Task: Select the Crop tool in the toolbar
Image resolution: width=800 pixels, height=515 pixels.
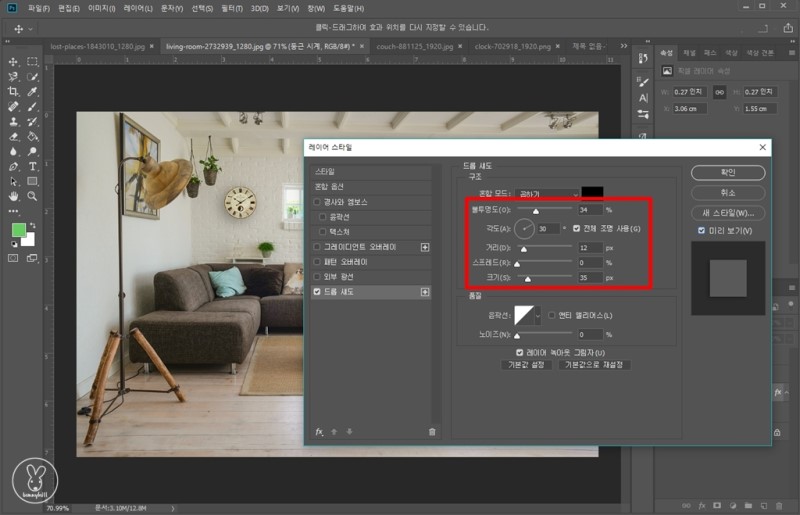Action: coord(14,90)
